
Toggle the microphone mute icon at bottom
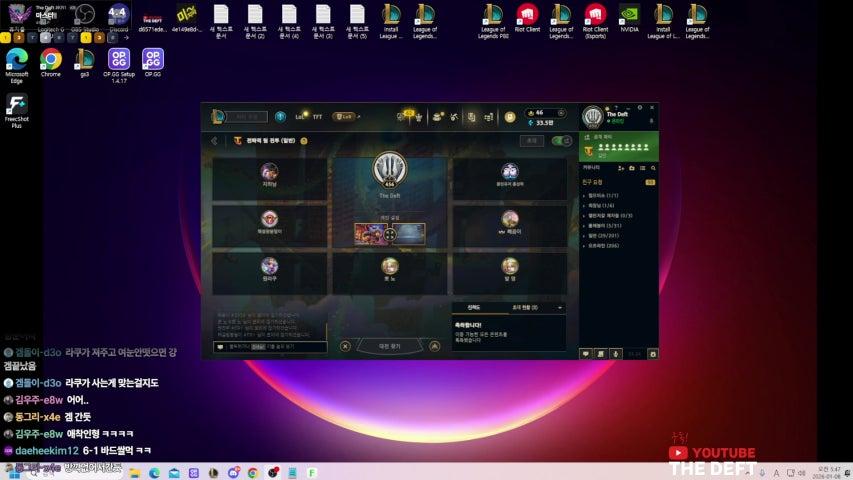(x=614, y=353)
